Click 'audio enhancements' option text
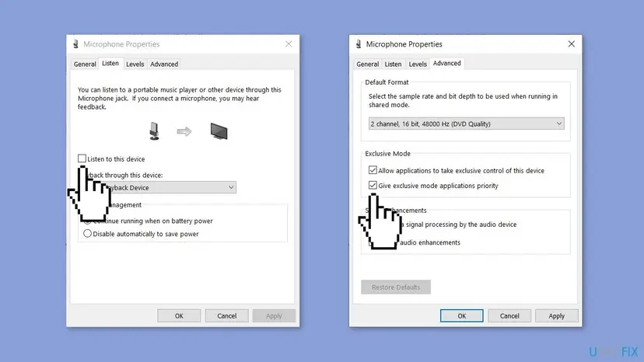644x362 pixels. pyautogui.click(x=430, y=242)
